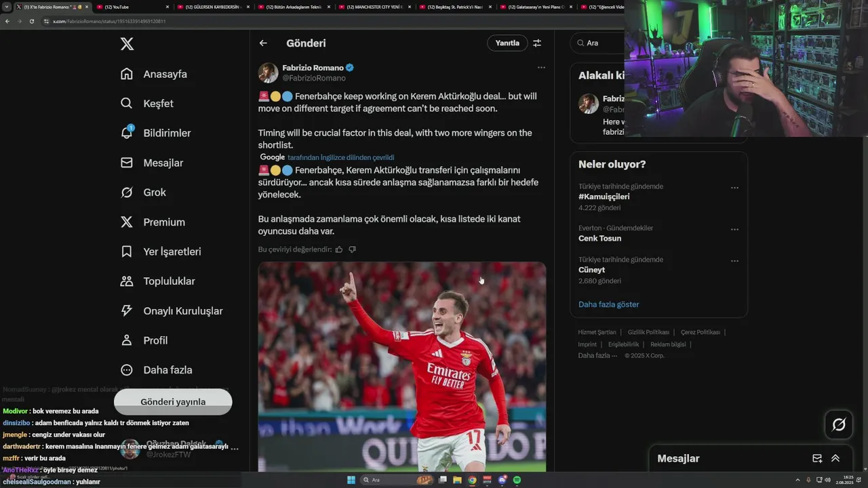Open Mesajlar in the sidebar
The image size is (868, 488).
click(x=152, y=163)
